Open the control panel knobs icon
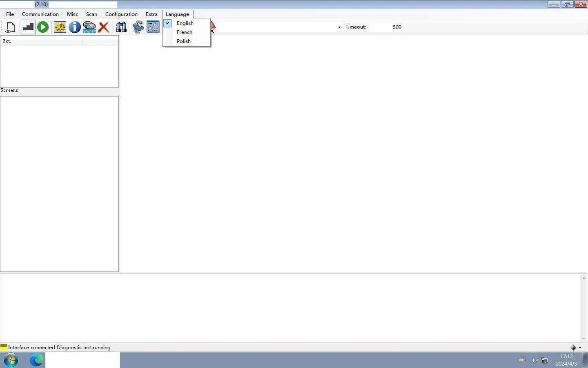Image resolution: width=588 pixels, height=368 pixels. click(x=153, y=27)
